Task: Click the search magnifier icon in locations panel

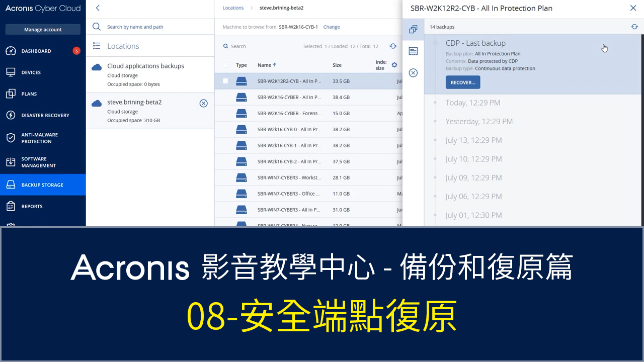Action: click(x=97, y=27)
